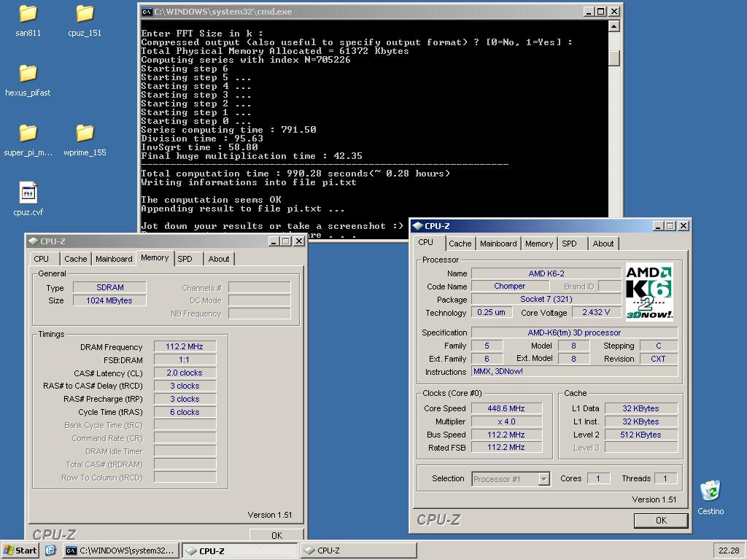This screenshot has width=747, height=560.
Task: Click the MMX, 3DNow! instructions field
Action: [x=574, y=371]
